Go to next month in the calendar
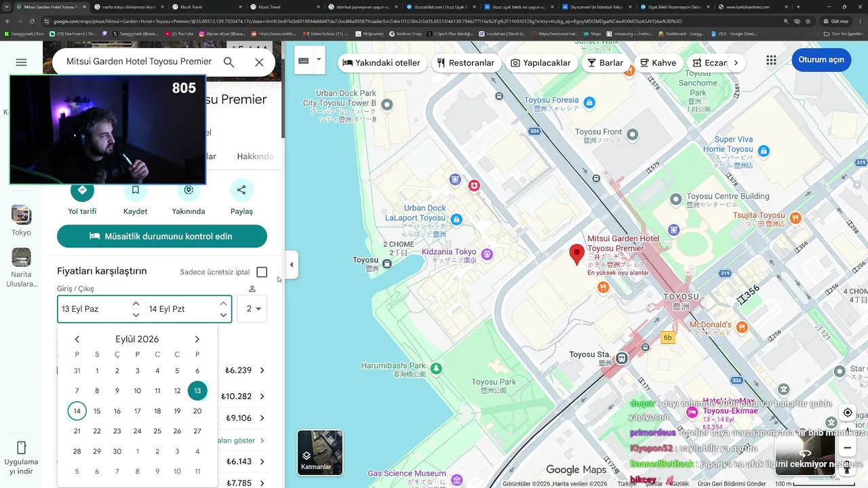The width and height of the screenshot is (868, 488). coord(197,340)
